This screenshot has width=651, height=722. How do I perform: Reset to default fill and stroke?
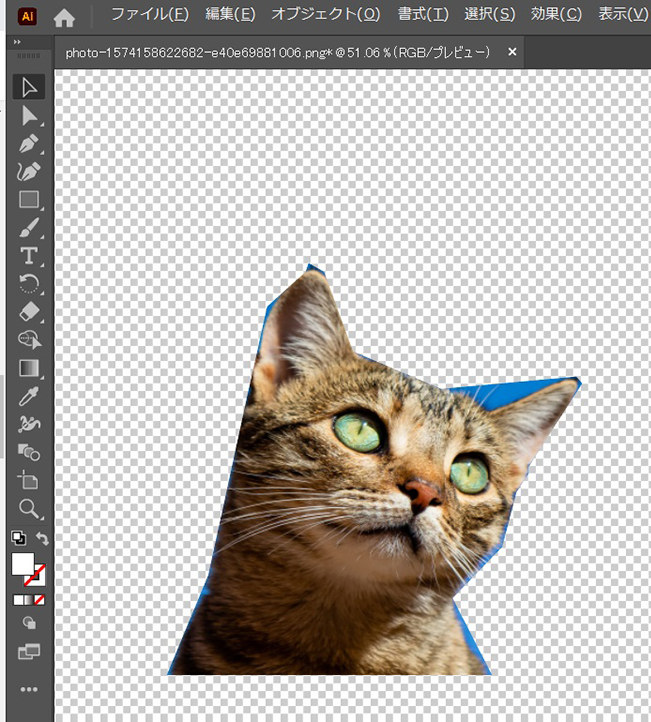(17, 538)
